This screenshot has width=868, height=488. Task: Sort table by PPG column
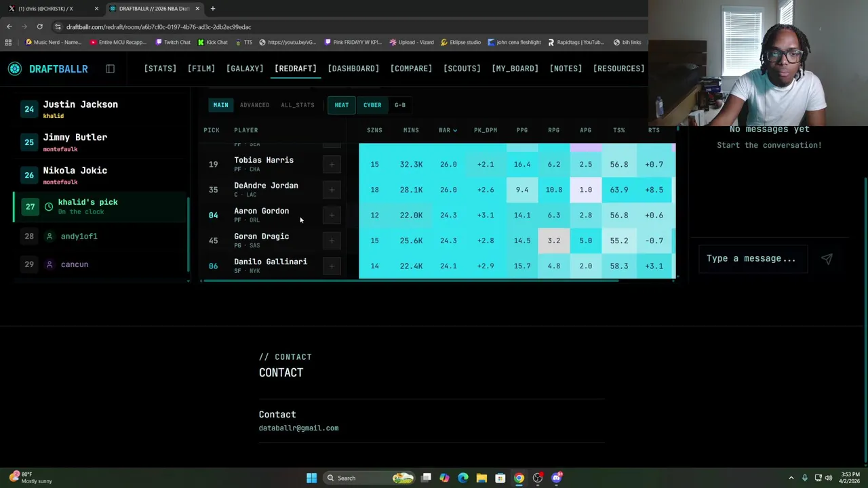tap(522, 130)
